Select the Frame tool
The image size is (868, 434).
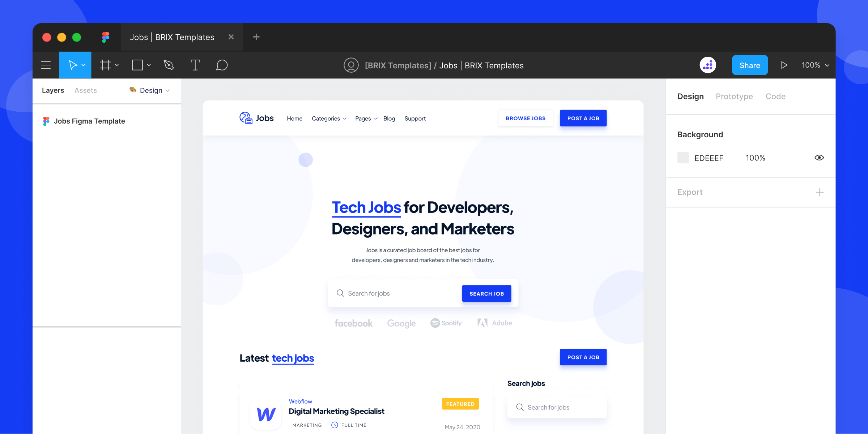point(106,65)
